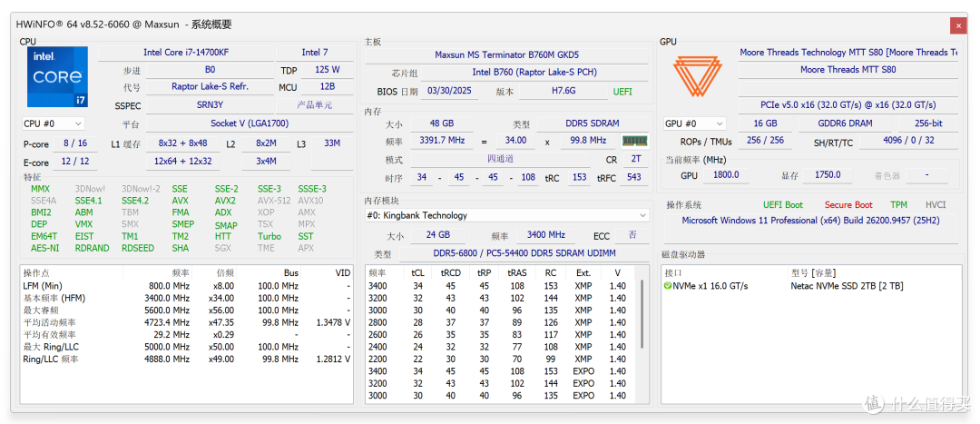This screenshot has width=980, height=424.
Task: Expand the Kingbank Technology memory module dropdown
Action: click(507, 215)
